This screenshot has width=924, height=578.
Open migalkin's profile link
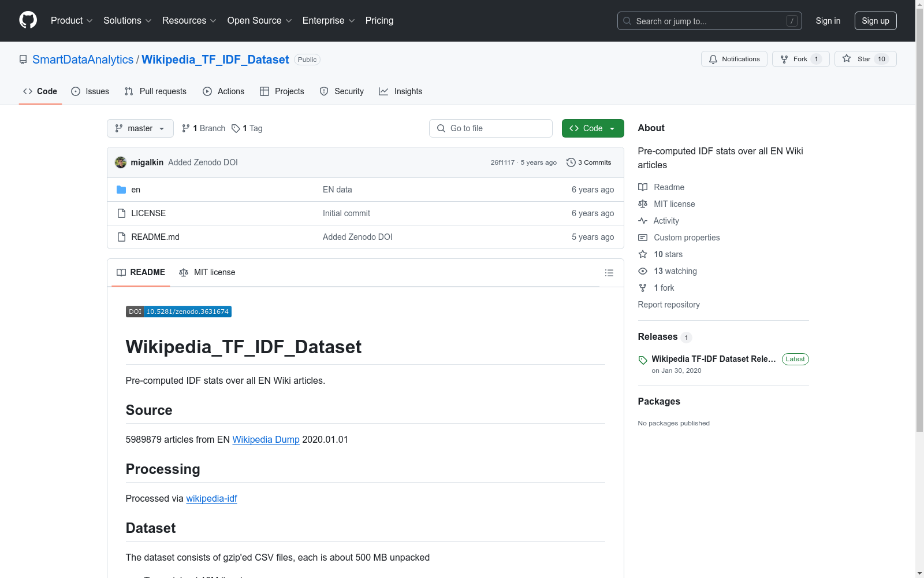point(147,162)
